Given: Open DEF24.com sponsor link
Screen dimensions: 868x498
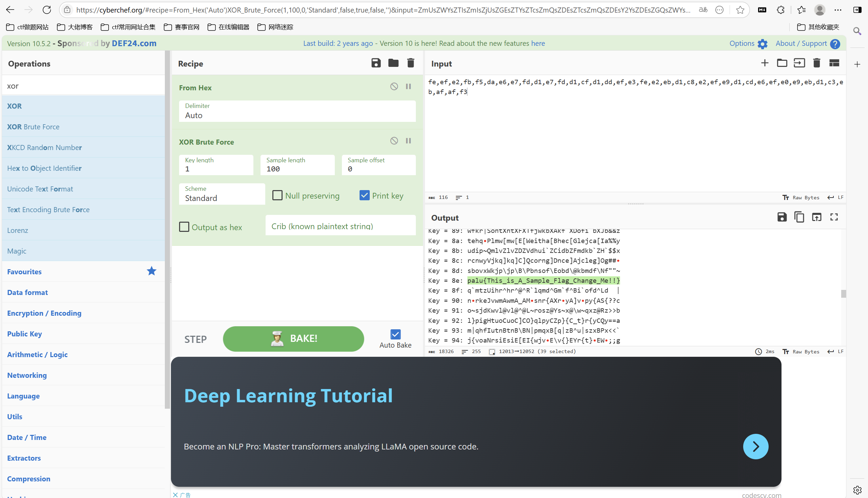Looking at the screenshot, I should pos(134,43).
